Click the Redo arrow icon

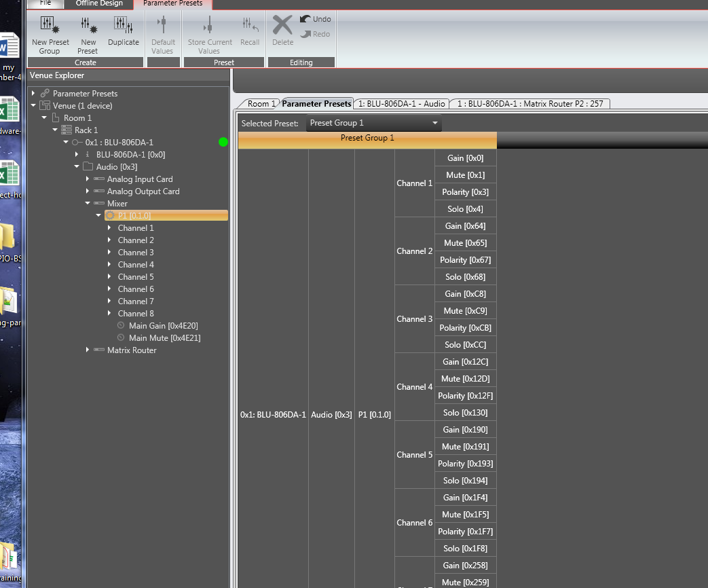[x=305, y=34]
